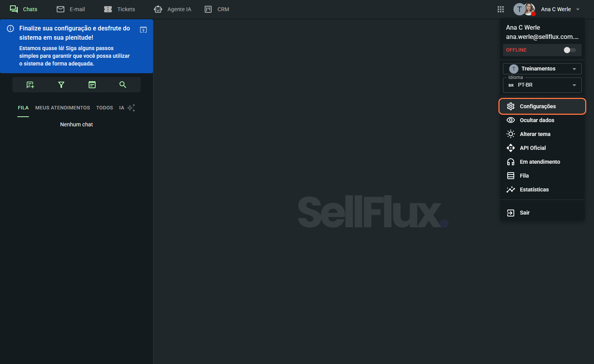
Task: Click the user avatar photo
Action: point(530,9)
